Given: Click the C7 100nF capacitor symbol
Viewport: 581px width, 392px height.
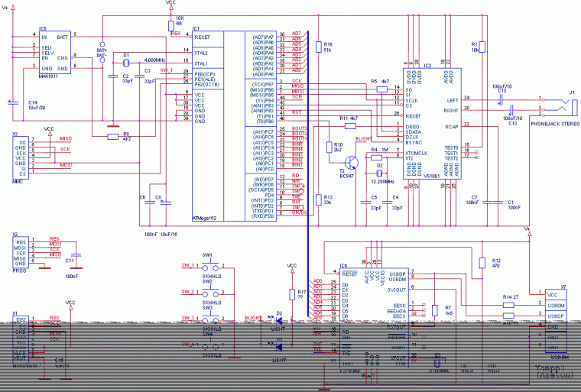Looking at the screenshot, I should pos(488,202).
